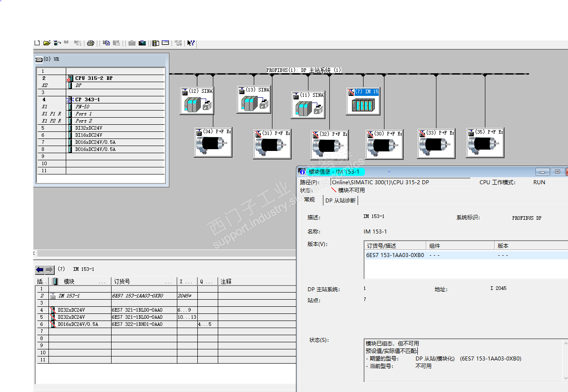
Task: Click order number 6ES7 321-1BL00-0AA0 in slot 4
Action: (x=137, y=310)
